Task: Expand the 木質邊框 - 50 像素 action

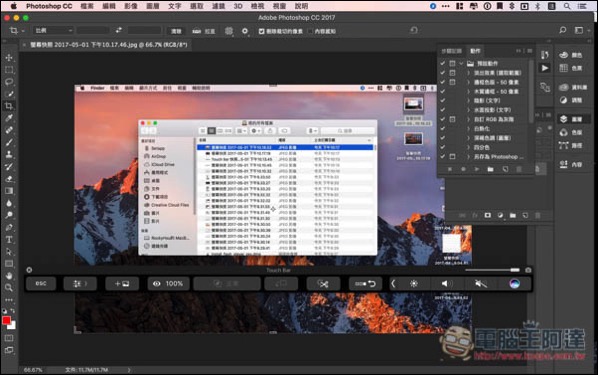Action: coord(469,92)
